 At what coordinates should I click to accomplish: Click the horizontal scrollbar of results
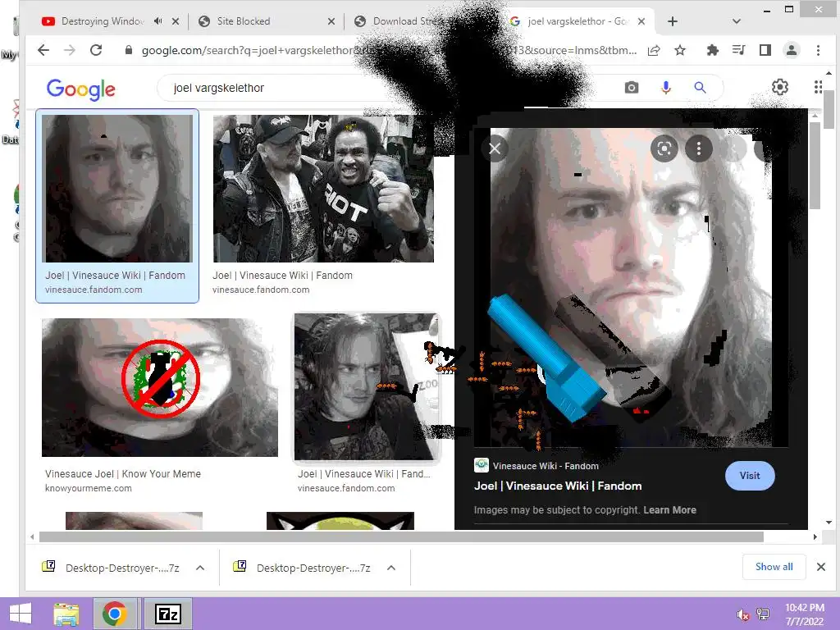(401, 536)
